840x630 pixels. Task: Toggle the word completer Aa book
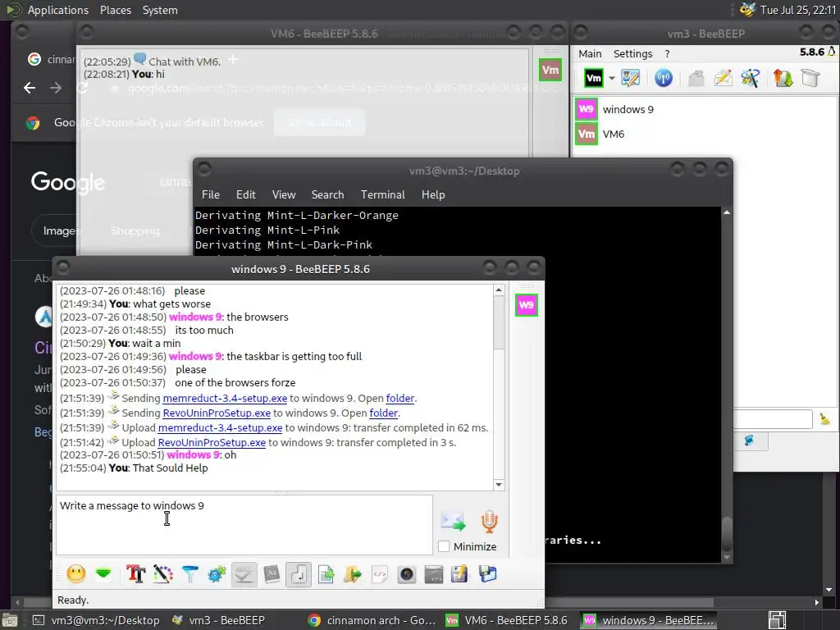click(x=272, y=574)
